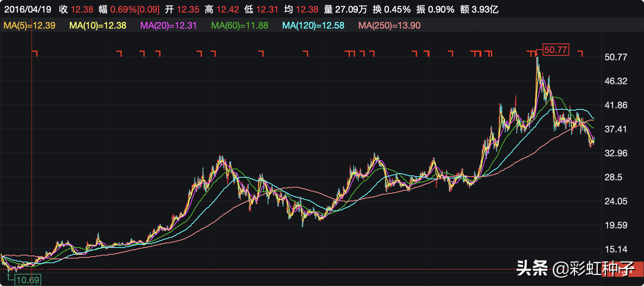Viewport: 644px width, 286px height.
Task: Select the 41.86 price axis label
Action: tap(616, 105)
